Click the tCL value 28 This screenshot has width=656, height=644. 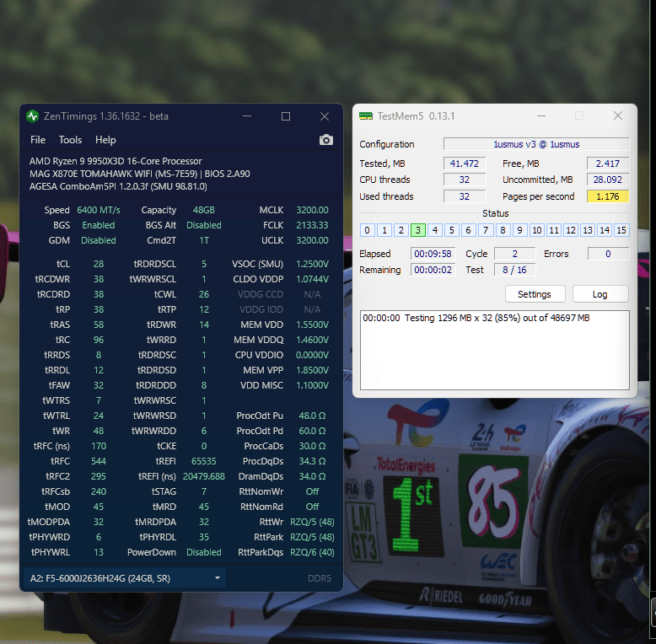point(99,264)
